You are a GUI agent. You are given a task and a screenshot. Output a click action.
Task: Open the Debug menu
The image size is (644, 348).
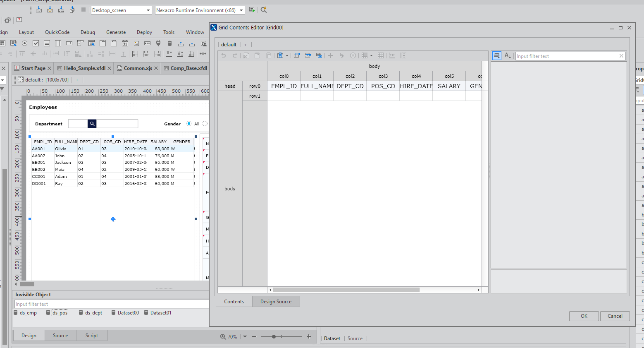click(x=88, y=32)
